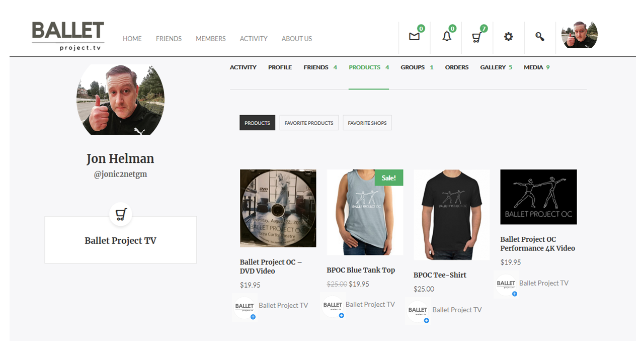Viewport: 644px width, 362px height.
Task: Open the DVD disc product image
Action: tap(278, 208)
